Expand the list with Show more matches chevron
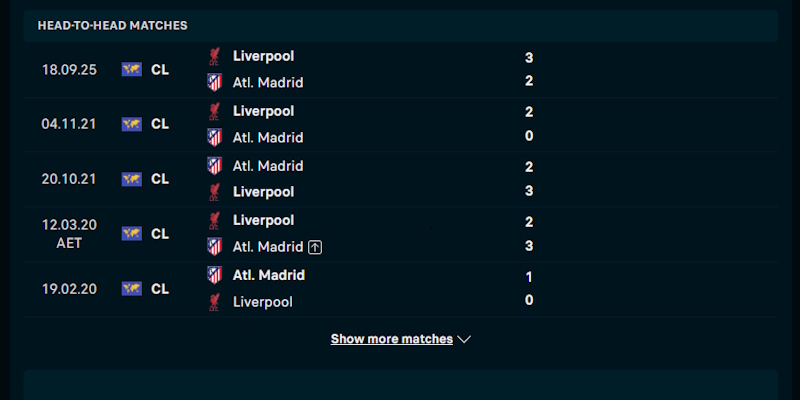 pyautogui.click(x=464, y=339)
